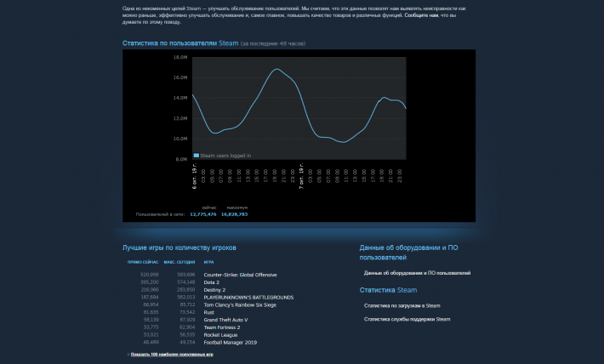Select Rust current players 61,635

click(151, 312)
